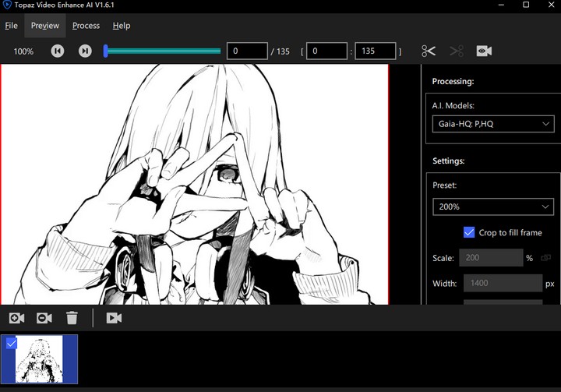Click the trim start frame field
Screen dimensions: 561x392
(326, 51)
